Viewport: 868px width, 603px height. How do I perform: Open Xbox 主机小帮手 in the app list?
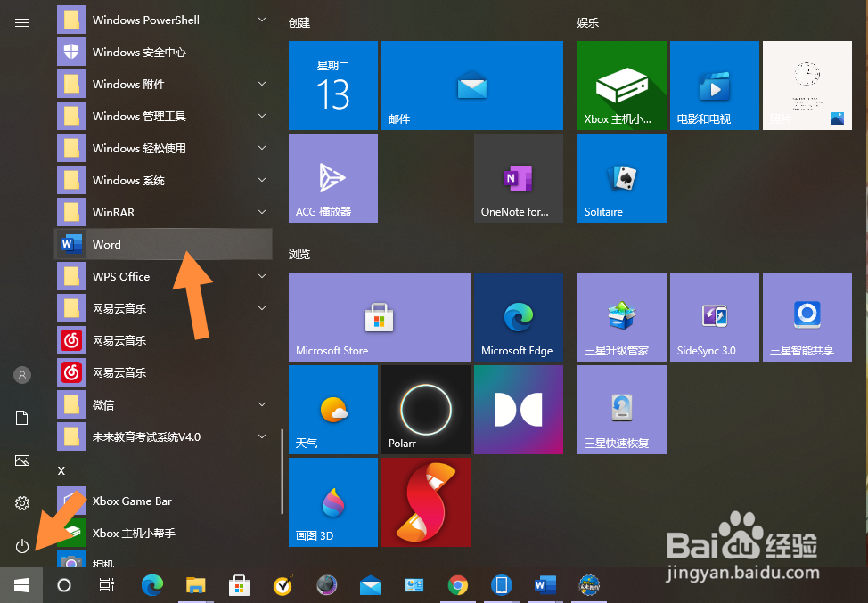point(163,534)
